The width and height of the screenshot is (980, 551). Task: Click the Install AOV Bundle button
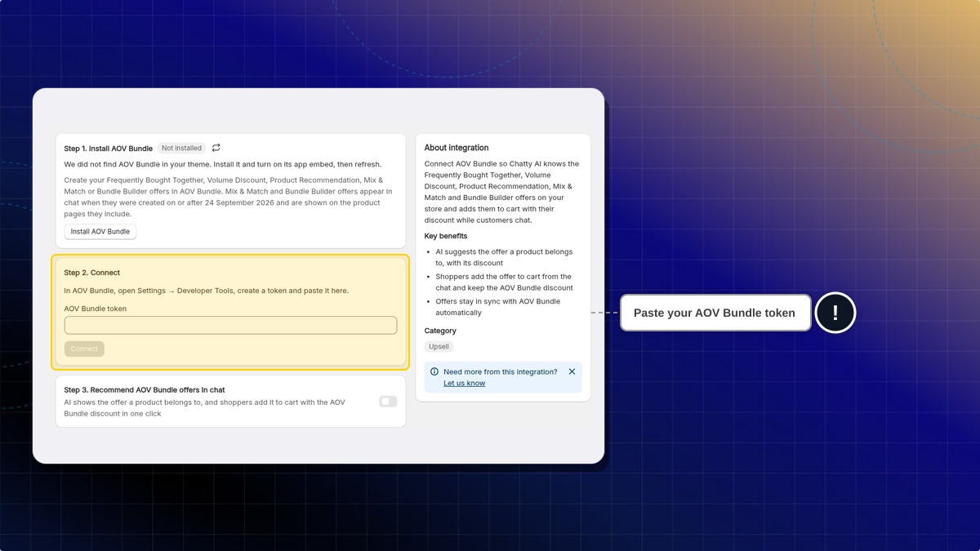(x=100, y=232)
